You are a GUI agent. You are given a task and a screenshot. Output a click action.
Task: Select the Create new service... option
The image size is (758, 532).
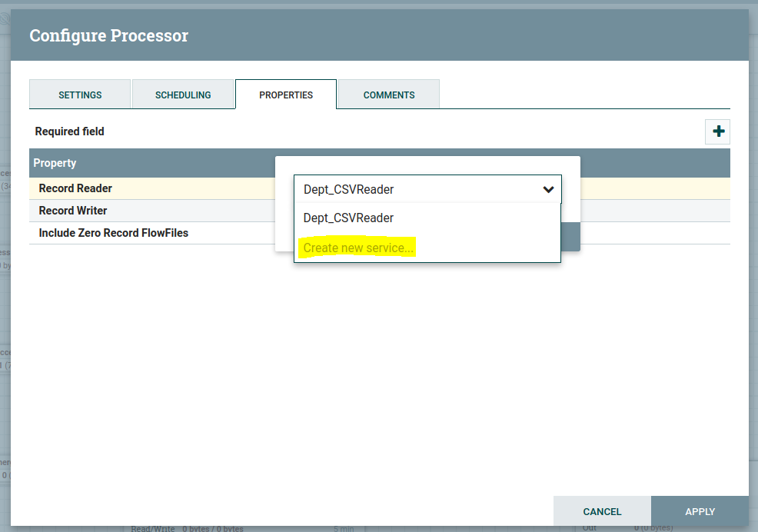click(358, 248)
